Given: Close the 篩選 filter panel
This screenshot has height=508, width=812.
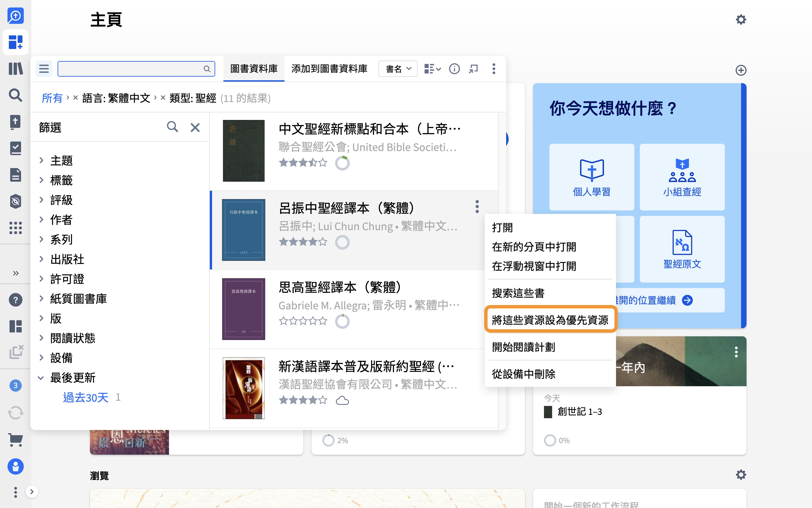Looking at the screenshot, I should click(x=195, y=127).
